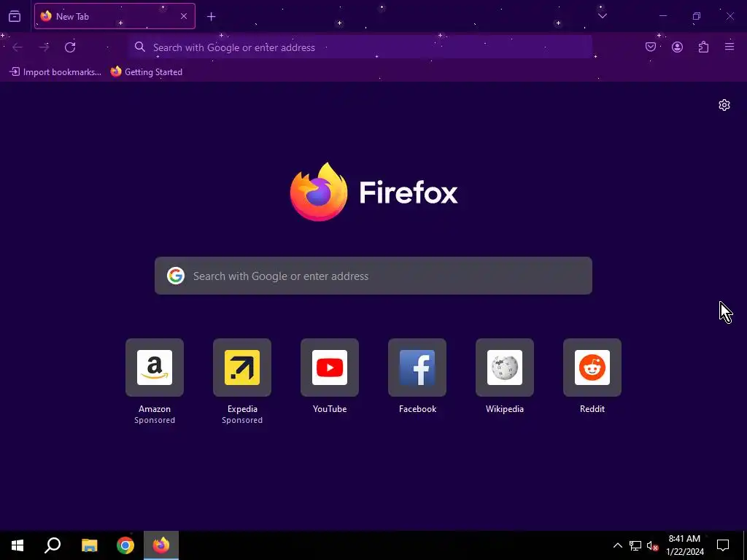Close the Firefox window
This screenshot has width=747, height=560.
coord(729,16)
